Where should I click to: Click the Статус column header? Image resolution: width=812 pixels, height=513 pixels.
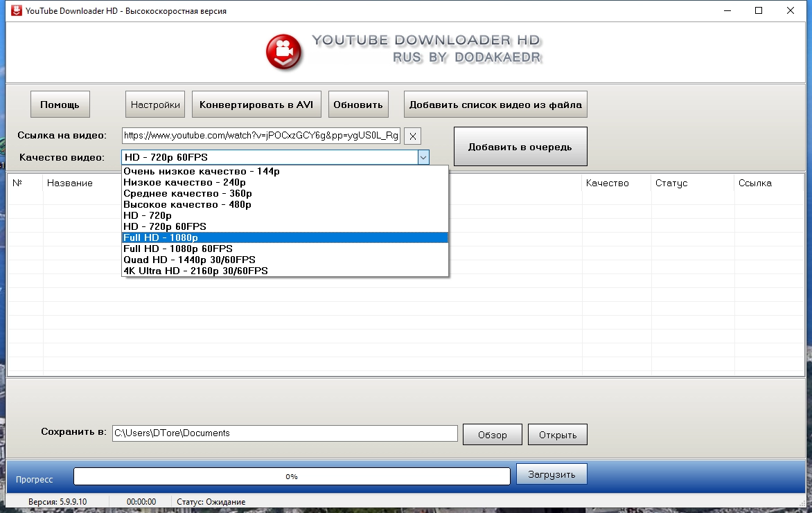692,183
